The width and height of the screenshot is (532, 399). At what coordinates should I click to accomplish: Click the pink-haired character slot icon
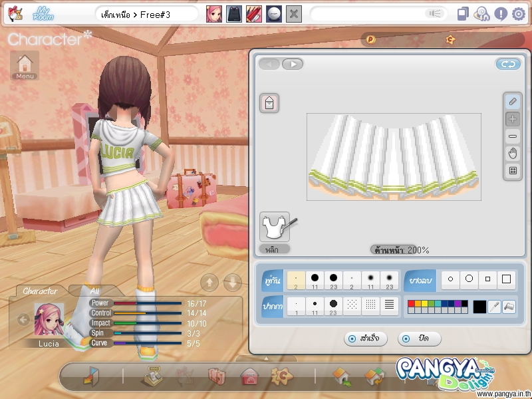click(x=214, y=14)
